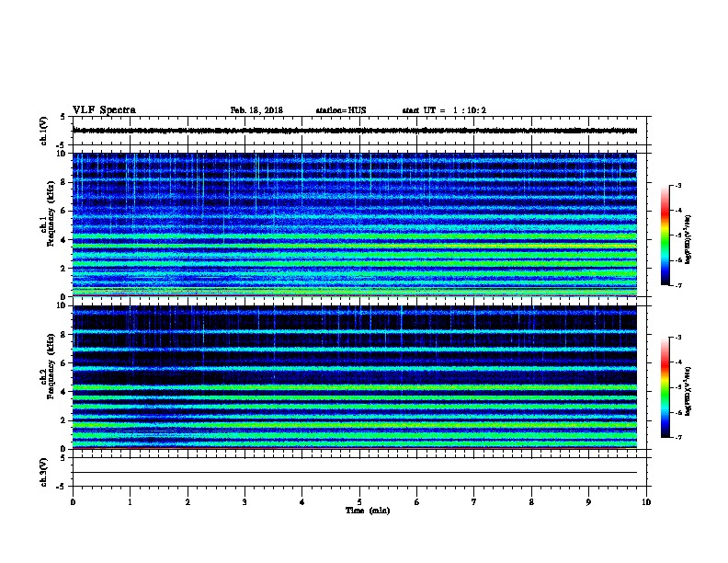Click the "station=HUS" header label
The image size is (728, 563).
pos(341,110)
